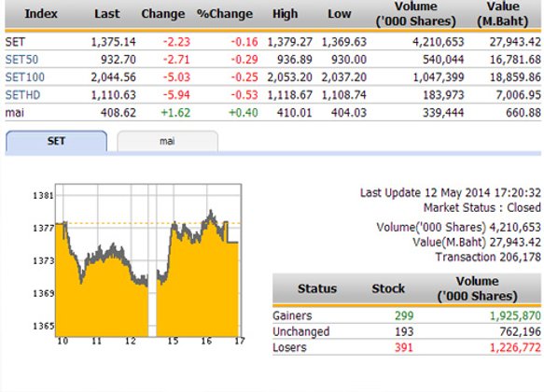Select Unchanged volume 762,196
This screenshot has width=544, height=392.
(520, 331)
